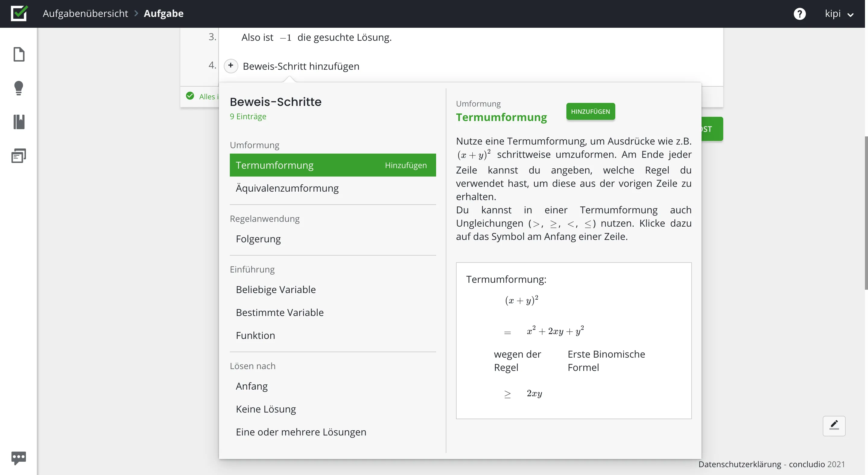This screenshot has height=475, width=868.
Task: Open the document icon in the sidebar
Action: 19,55
